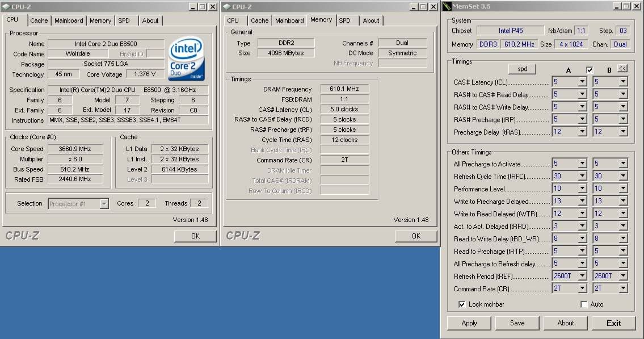The width and height of the screenshot is (644, 339).
Task: Click the Exit button in MemSet
Action: pyautogui.click(x=613, y=323)
